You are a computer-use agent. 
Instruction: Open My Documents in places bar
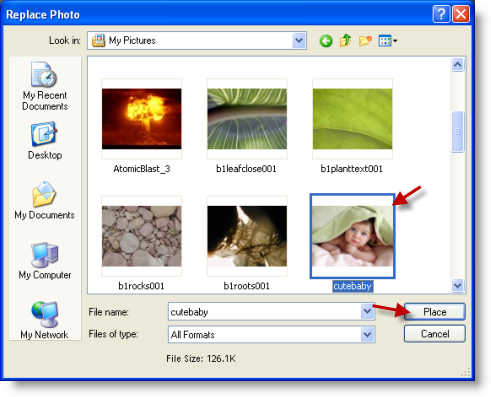point(44,201)
